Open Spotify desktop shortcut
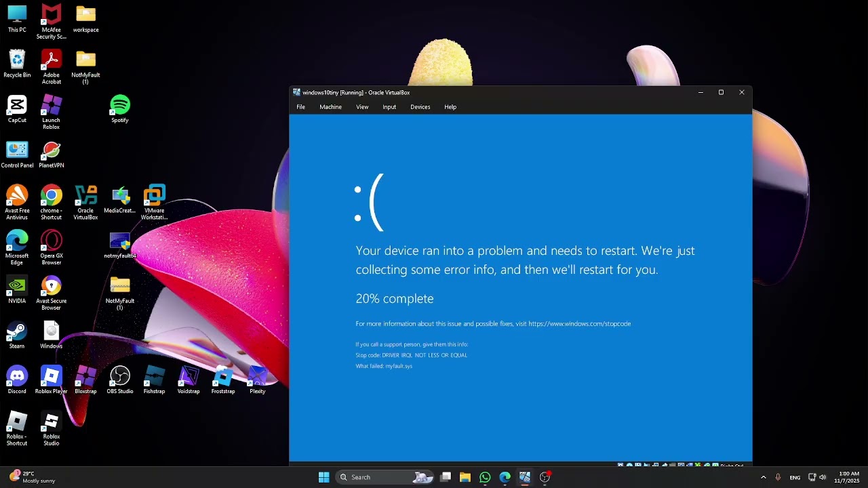868x488 pixels. 120,109
